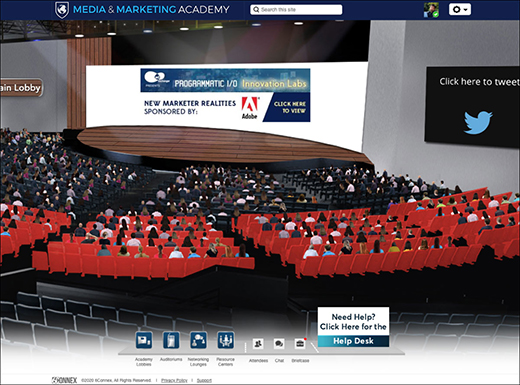This screenshot has width=520, height=385.
Task: Open the Support link in footer
Action: coord(204,380)
